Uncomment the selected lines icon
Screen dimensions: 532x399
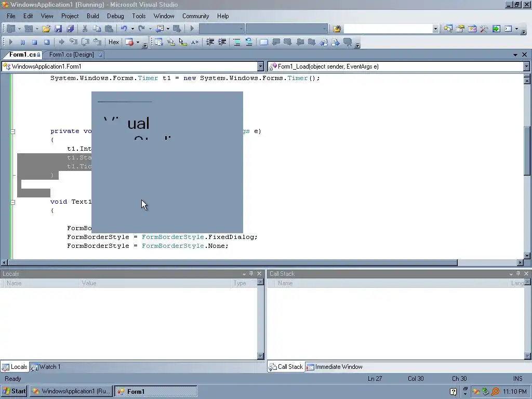click(249, 42)
